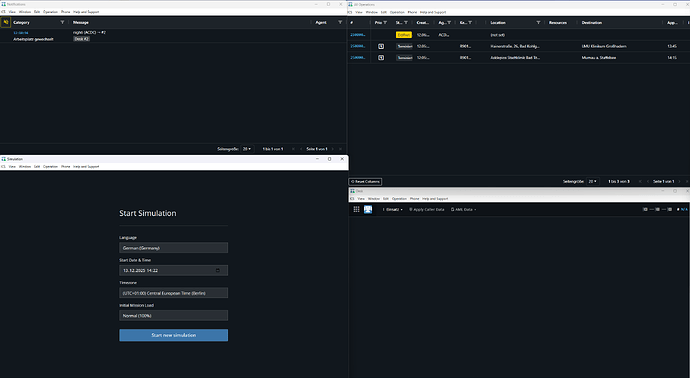690x378 pixels.
Task: Open Operation menu in Desk window
Action: click(x=399, y=199)
